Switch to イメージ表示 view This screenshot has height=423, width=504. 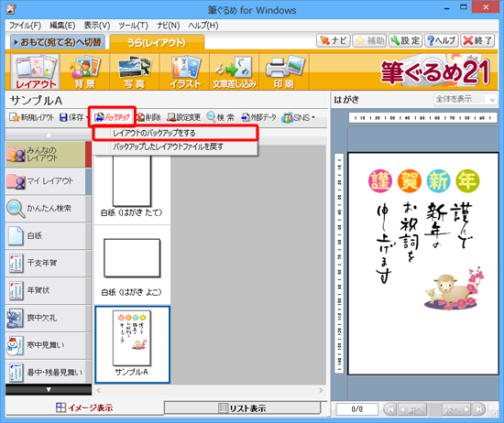(x=84, y=408)
